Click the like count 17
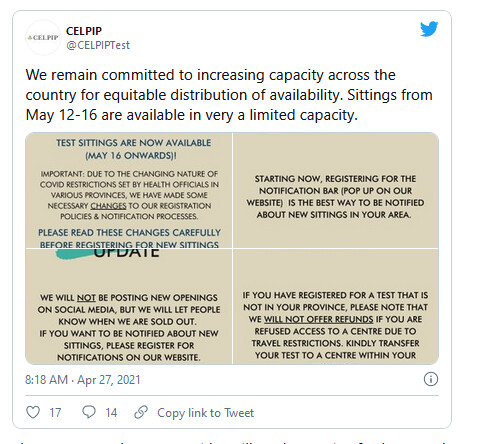The image size is (479, 444). point(55,413)
